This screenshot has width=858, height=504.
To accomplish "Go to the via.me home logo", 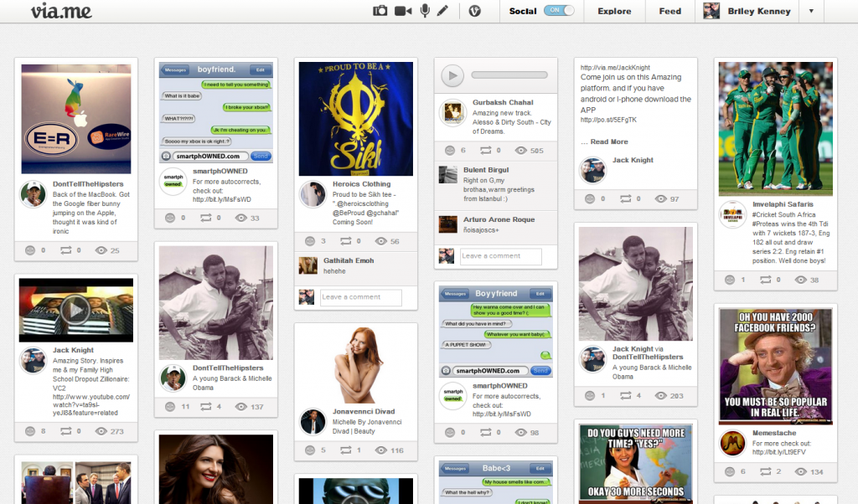I will (x=61, y=11).
